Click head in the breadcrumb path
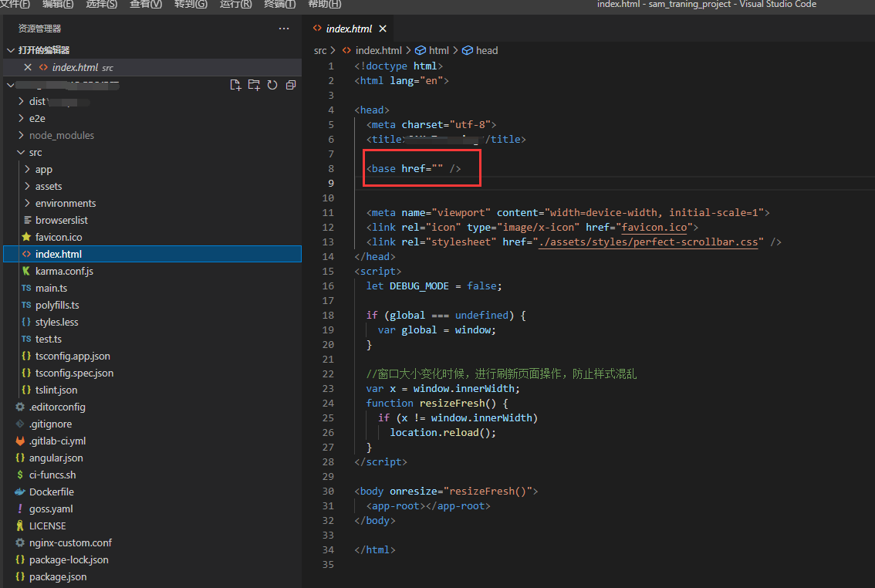The image size is (875, 588). click(x=487, y=50)
